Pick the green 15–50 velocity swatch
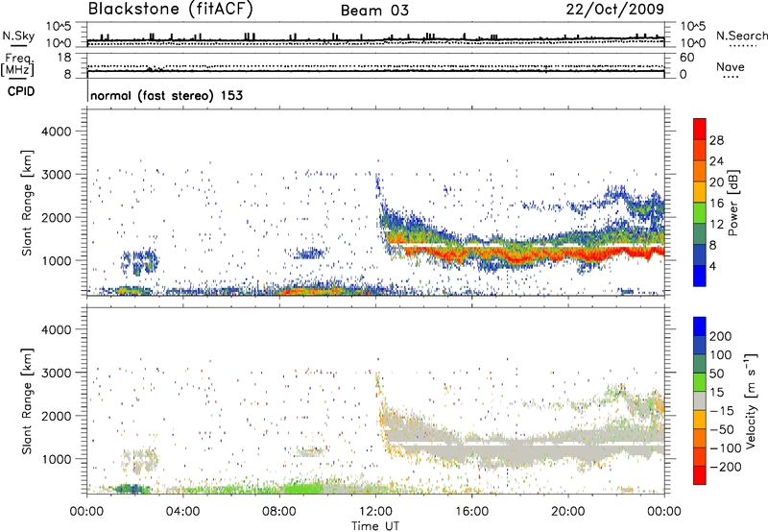 [x=700, y=382]
